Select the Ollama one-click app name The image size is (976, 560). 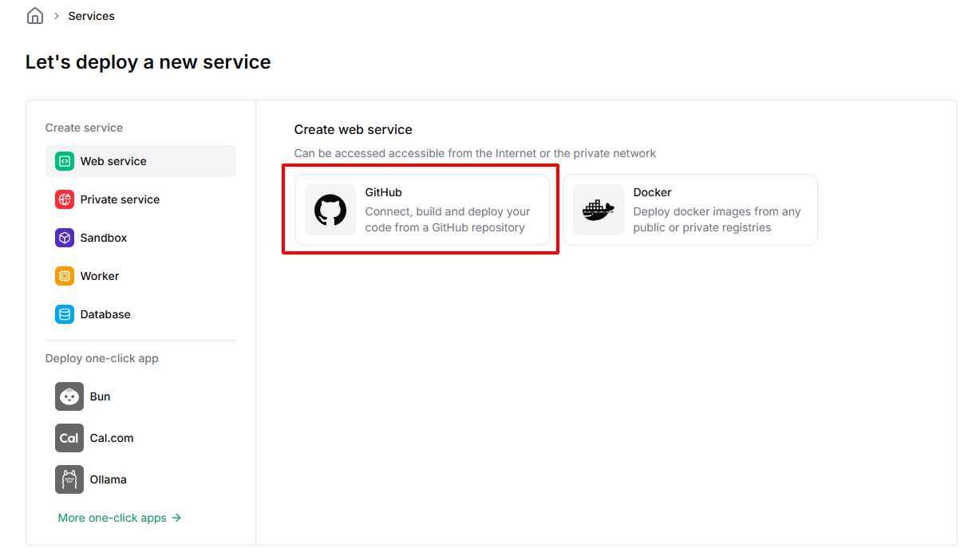point(109,479)
